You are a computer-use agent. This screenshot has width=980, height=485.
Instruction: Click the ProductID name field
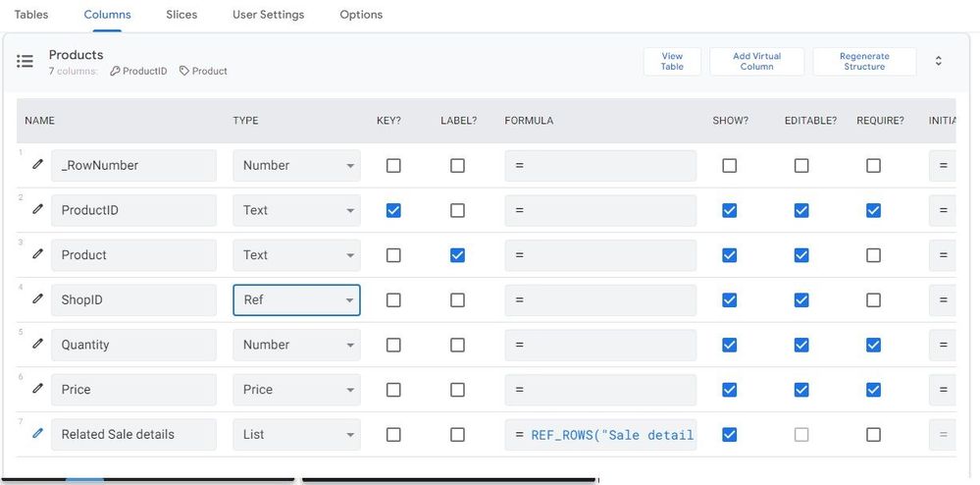tap(133, 210)
